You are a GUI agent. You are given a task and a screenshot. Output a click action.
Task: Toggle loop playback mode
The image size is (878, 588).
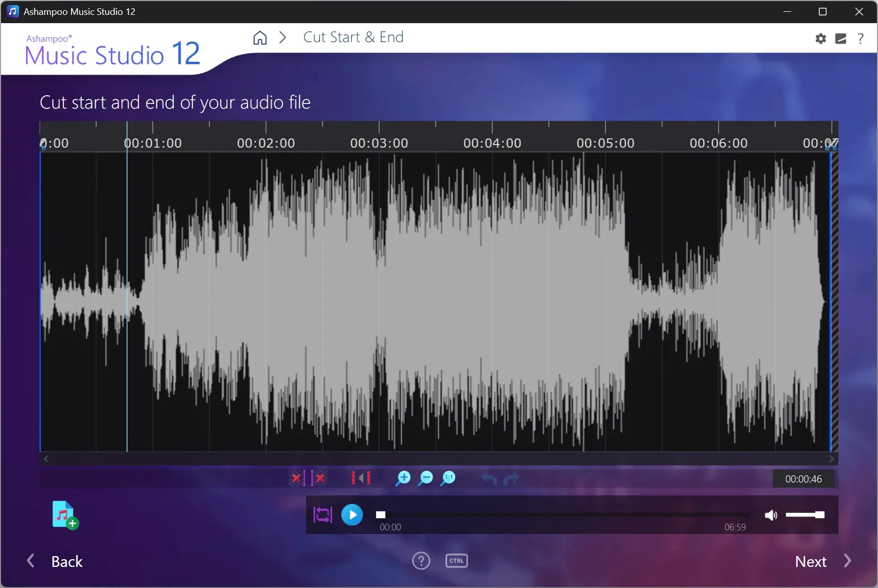click(322, 515)
